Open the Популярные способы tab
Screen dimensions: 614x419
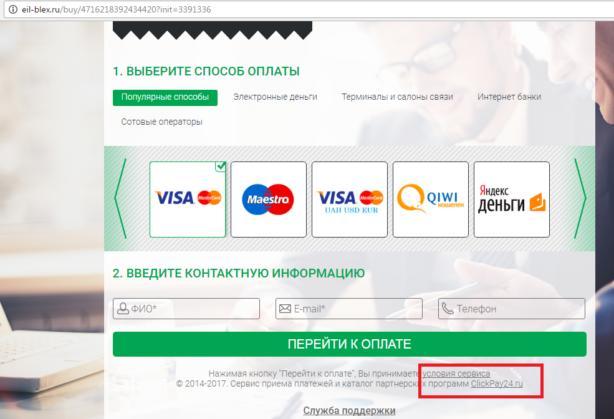(x=165, y=97)
